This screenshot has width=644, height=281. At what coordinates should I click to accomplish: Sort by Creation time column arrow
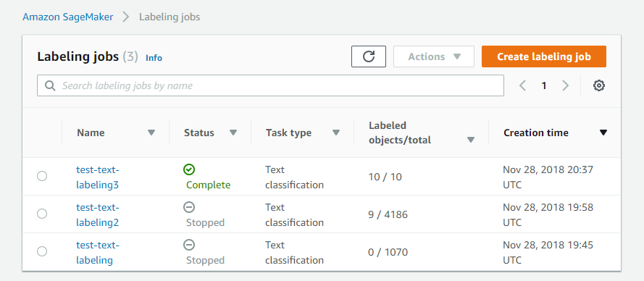603,133
